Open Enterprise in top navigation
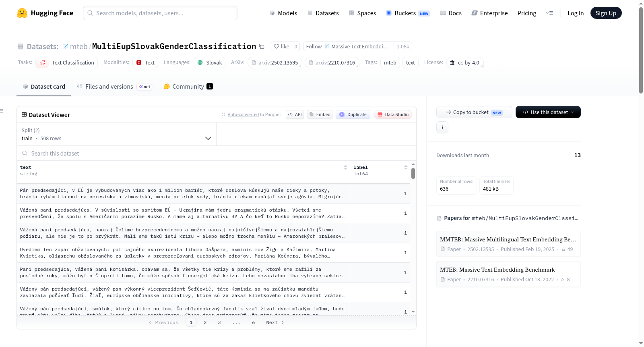This screenshot has height=347, width=644. click(x=489, y=13)
